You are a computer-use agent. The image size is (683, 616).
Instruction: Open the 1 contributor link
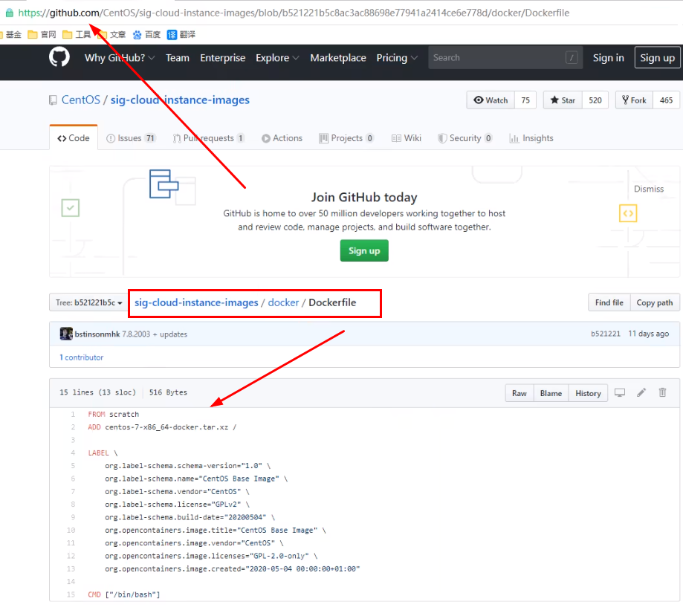tap(82, 357)
